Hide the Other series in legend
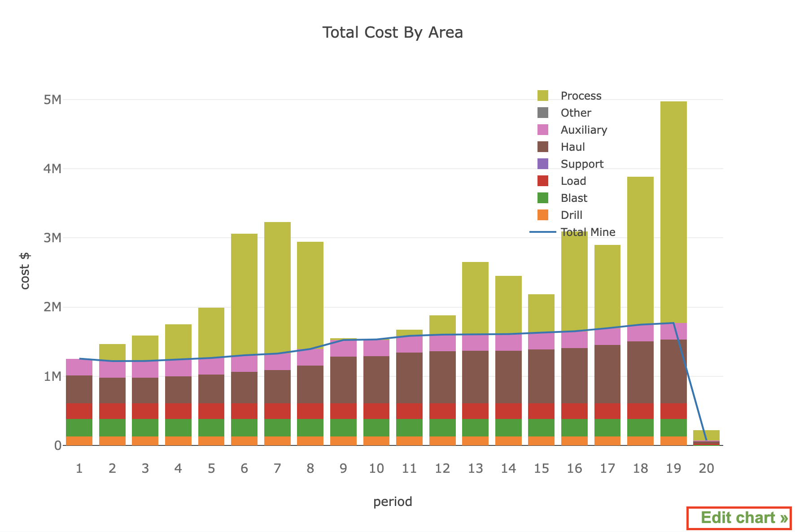795x532 pixels. pyautogui.click(x=576, y=113)
